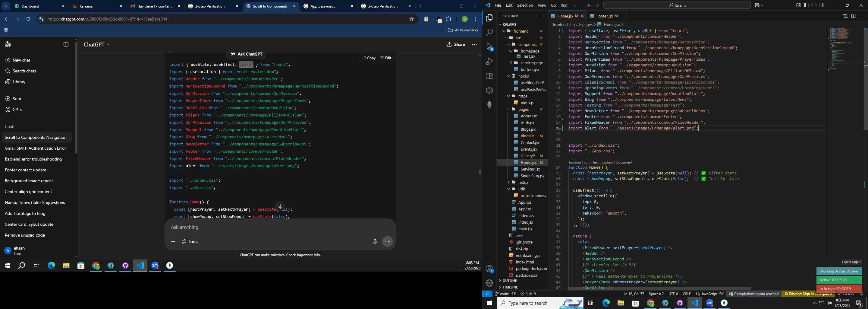Viewport: 868px width, 309px height.
Task: Click Copilot icon in VS Code title bar
Action: [757, 5]
